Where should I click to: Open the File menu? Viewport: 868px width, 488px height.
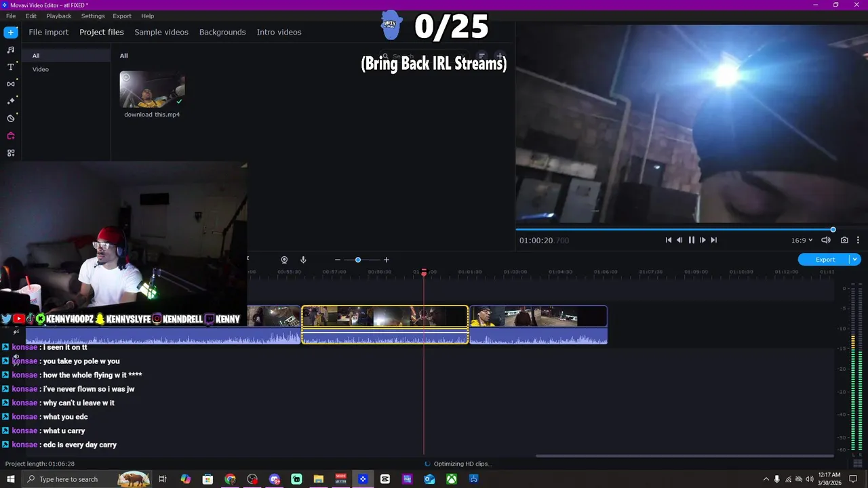tap(11, 16)
